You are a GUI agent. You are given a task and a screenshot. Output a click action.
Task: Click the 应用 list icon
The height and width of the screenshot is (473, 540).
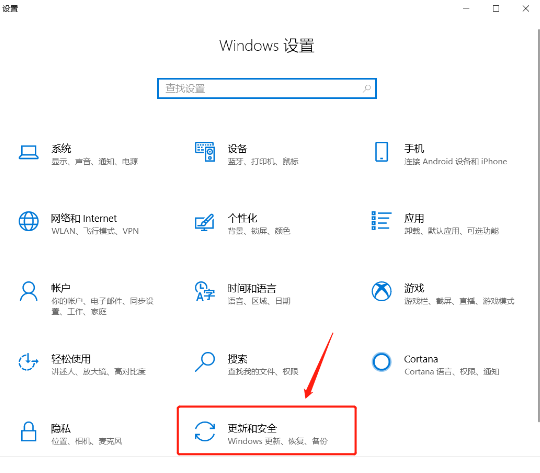click(382, 220)
